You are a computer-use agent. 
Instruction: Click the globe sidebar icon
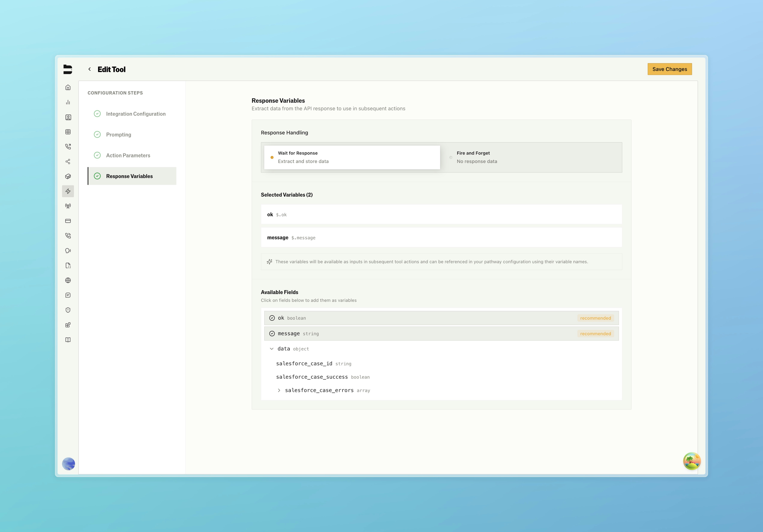pyautogui.click(x=68, y=280)
